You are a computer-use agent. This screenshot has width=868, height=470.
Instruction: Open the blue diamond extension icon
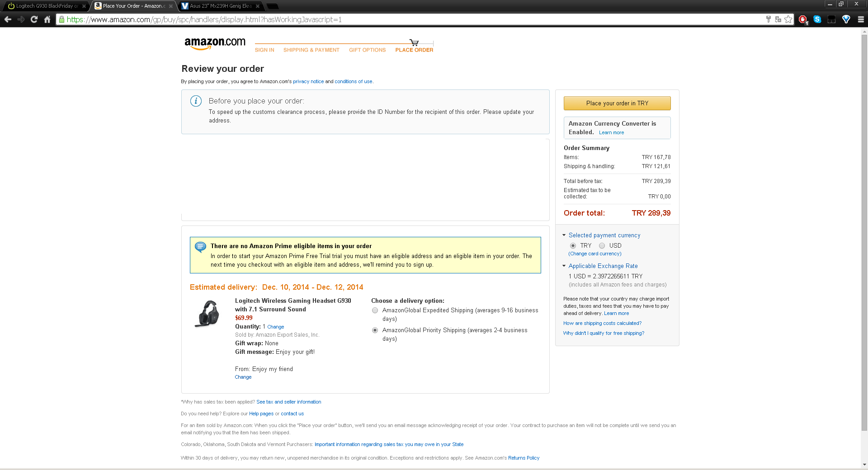(x=846, y=19)
